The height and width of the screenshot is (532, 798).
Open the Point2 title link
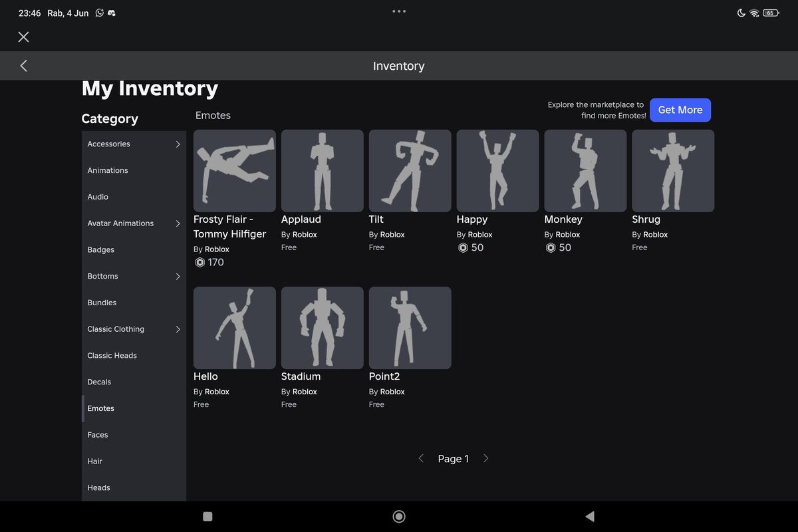385,376
